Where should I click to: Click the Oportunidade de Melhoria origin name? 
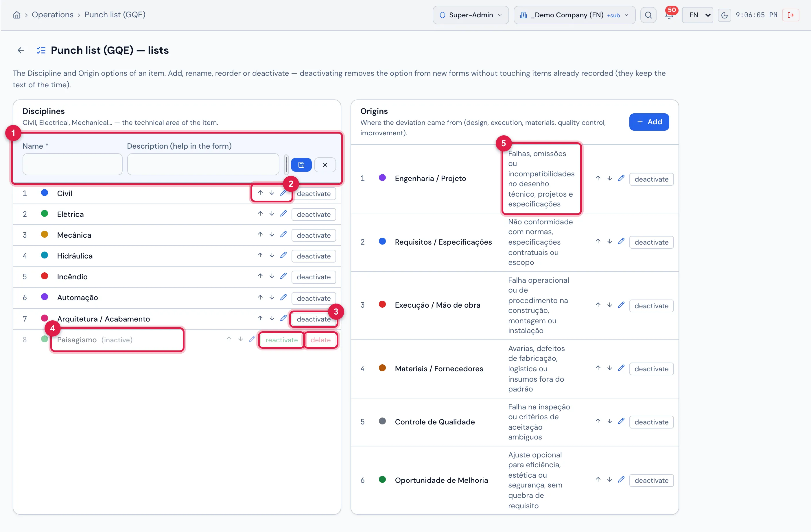point(441,480)
